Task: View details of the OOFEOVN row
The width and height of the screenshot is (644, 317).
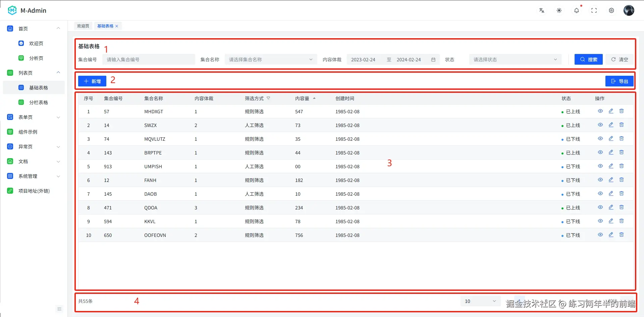Action: 600,235
